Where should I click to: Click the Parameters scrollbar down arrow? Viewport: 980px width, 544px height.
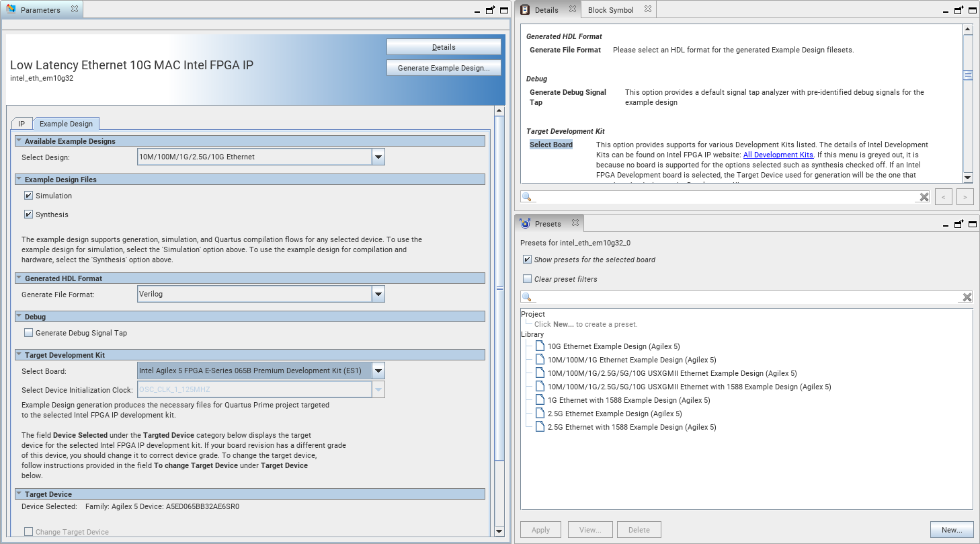tap(499, 531)
